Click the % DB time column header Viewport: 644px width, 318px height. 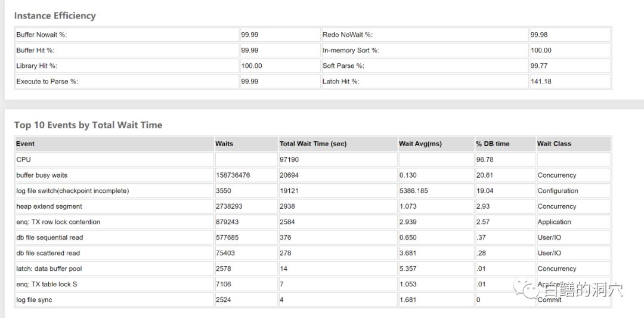pos(493,144)
